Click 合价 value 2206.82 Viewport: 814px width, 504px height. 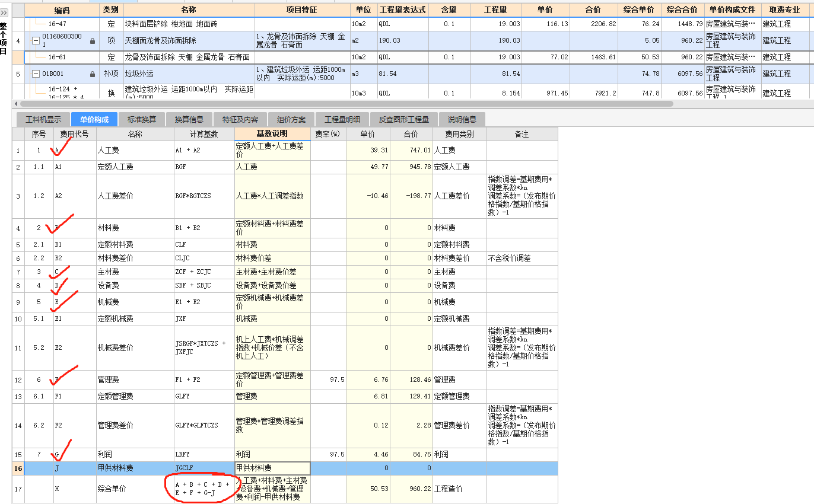pos(604,24)
